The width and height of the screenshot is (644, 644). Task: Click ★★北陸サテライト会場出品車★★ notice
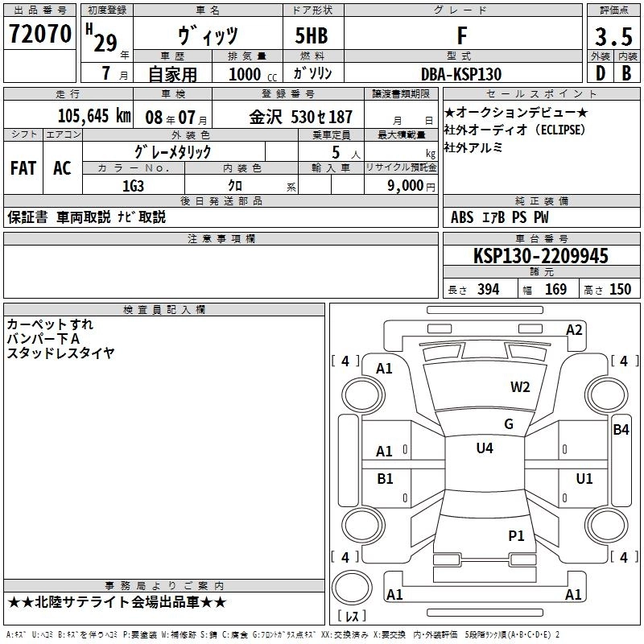[117, 602]
